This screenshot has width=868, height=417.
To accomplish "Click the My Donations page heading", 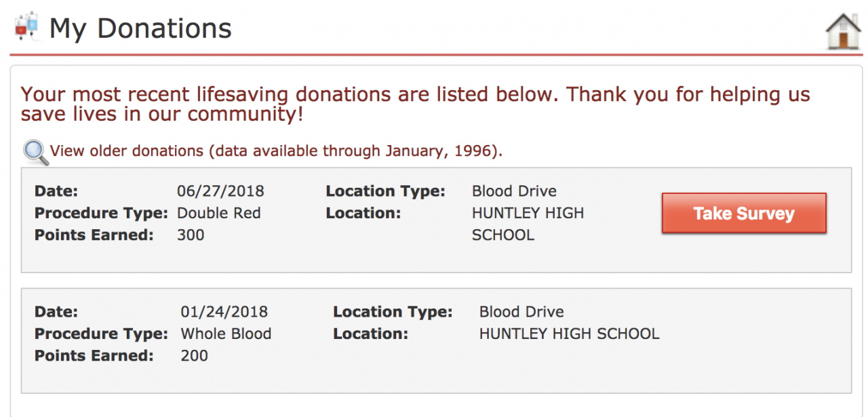I will (x=140, y=28).
